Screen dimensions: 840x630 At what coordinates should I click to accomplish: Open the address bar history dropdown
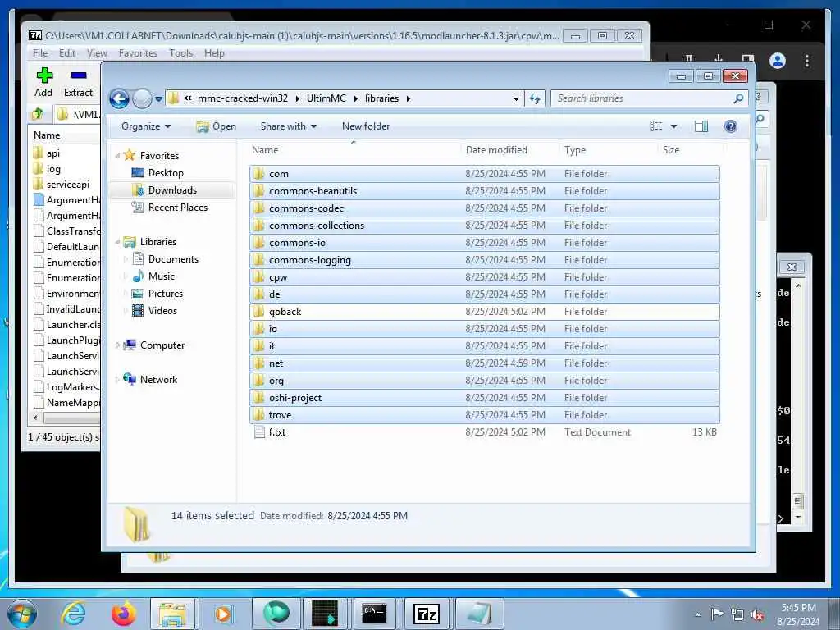(x=516, y=98)
